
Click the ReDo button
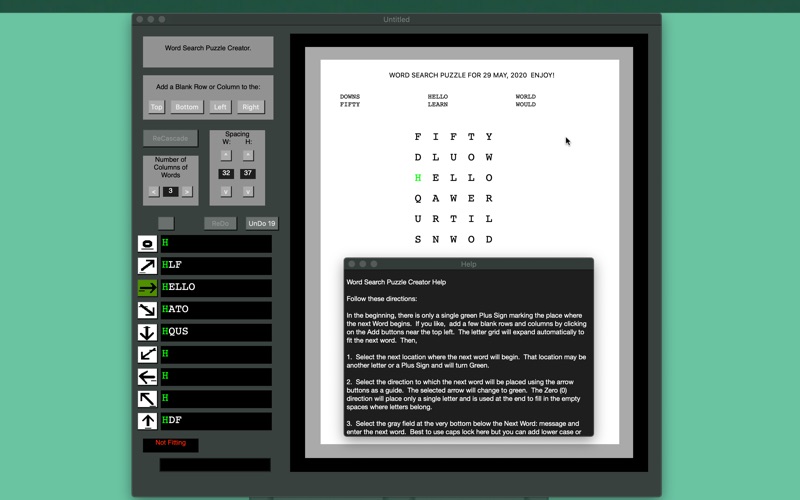tap(220, 223)
